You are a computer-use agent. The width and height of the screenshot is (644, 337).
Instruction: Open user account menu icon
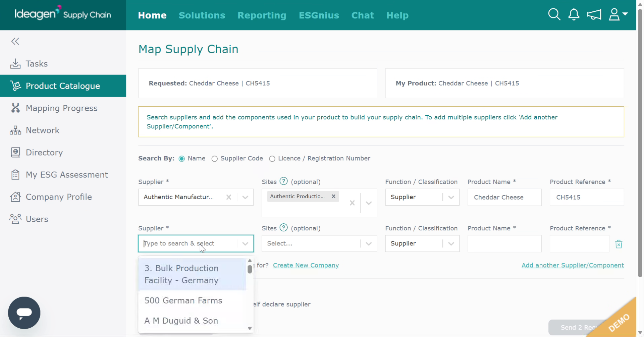(x=614, y=15)
